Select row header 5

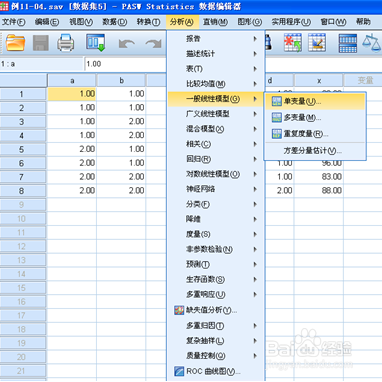pos(23,149)
